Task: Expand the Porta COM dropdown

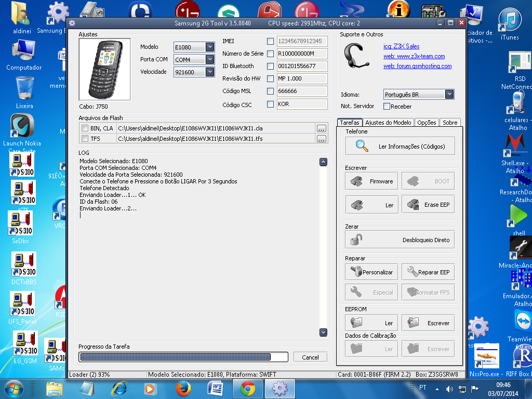Action: pos(210,59)
